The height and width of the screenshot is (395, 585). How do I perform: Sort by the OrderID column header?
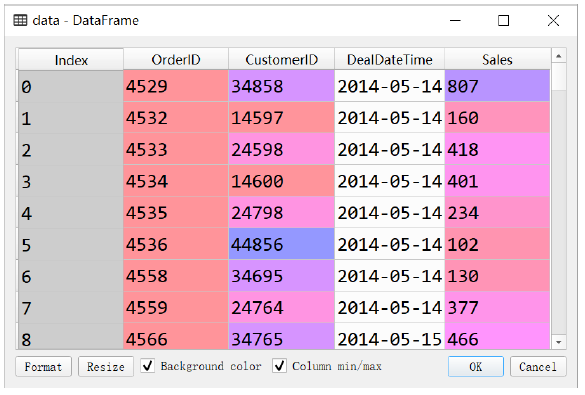(176, 59)
